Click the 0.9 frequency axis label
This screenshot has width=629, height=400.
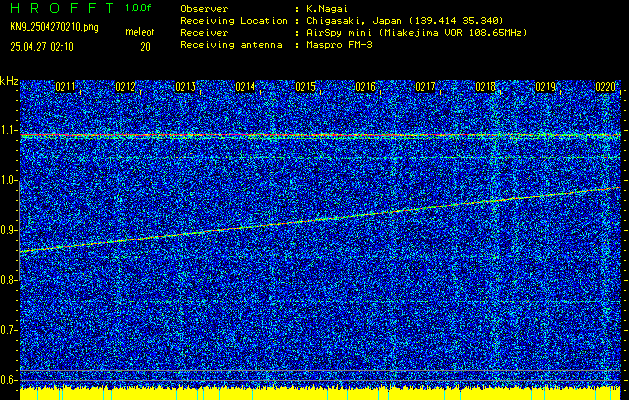point(9,230)
